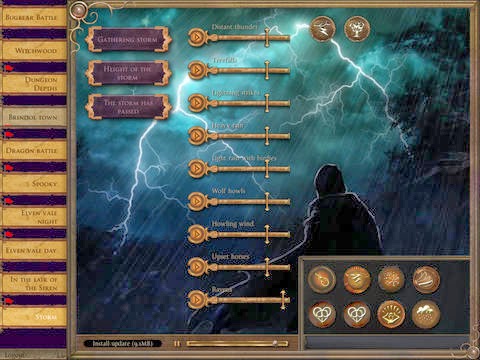Click Install update (9.1MB) button
Viewport: 480px width, 360px height.
[x=122, y=343]
